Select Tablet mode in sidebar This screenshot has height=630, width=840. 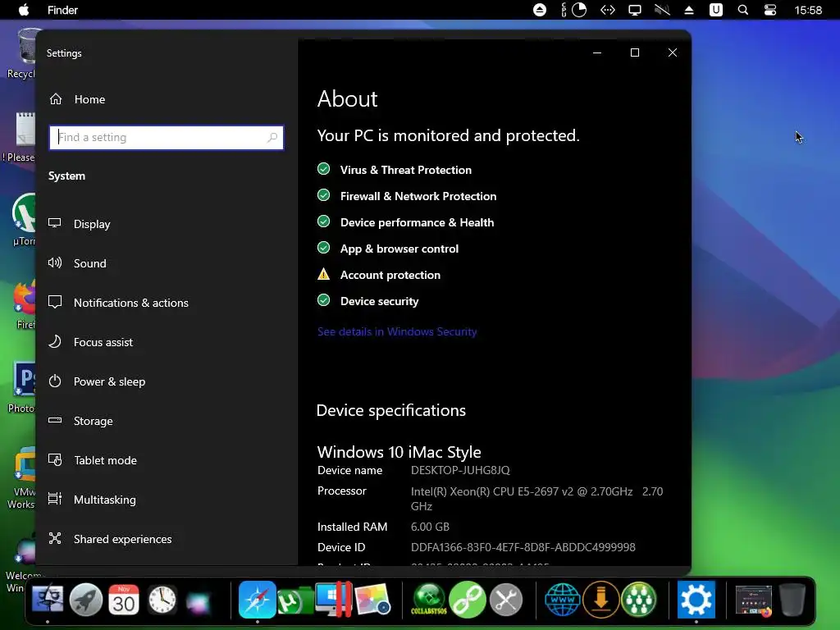[x=92, y=460]
